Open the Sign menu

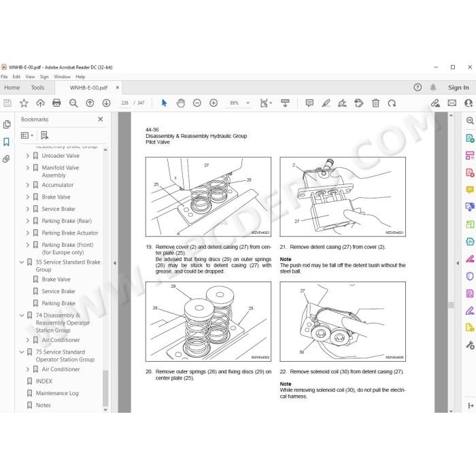(44, 77)
